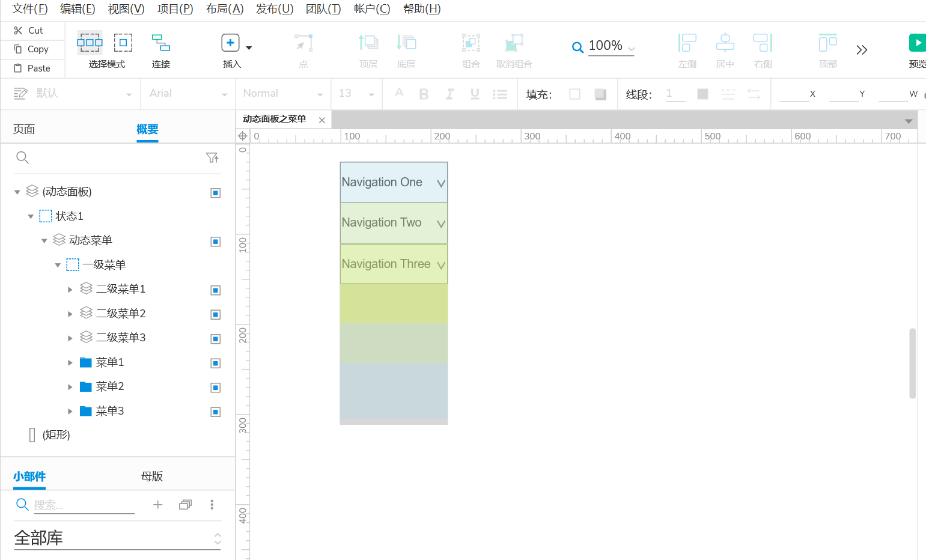
Task: Switch to the 页面 tab
Action: point(24,129)
